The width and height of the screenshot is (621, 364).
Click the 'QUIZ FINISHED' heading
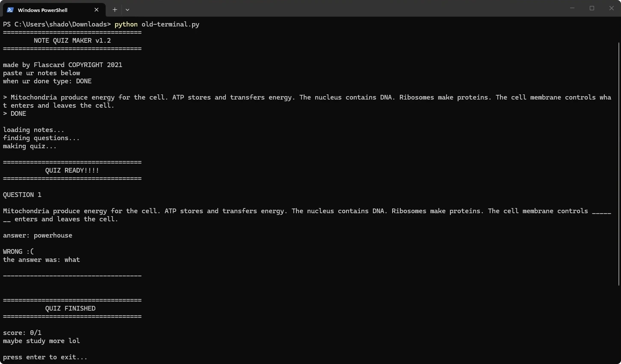(x=71, y=308)
